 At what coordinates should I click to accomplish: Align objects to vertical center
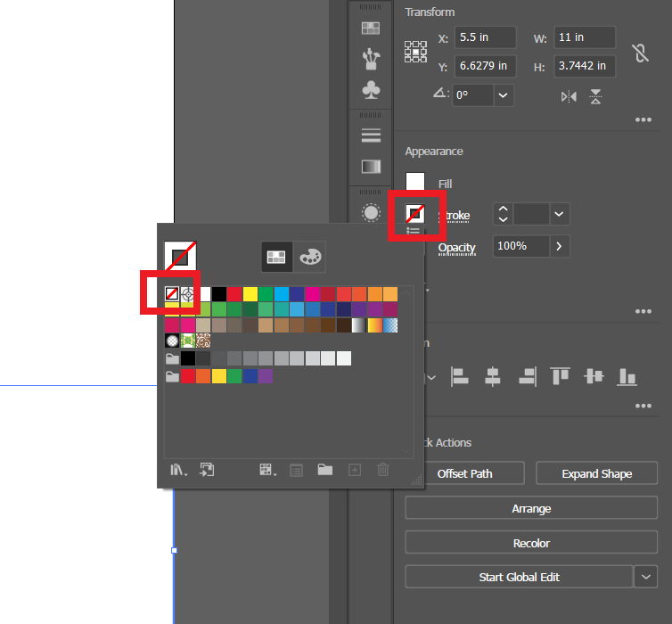tap(594, 376)
